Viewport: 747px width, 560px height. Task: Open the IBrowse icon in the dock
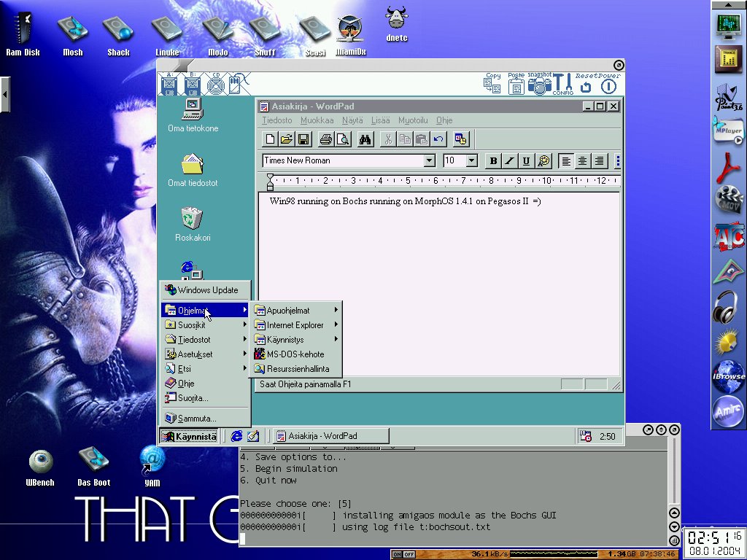pyautogui.click(x=727, y=373)
